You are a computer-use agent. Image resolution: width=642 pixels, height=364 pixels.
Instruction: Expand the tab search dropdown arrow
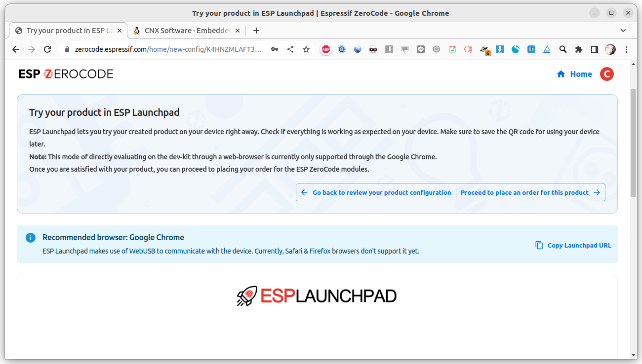point(623,31)
